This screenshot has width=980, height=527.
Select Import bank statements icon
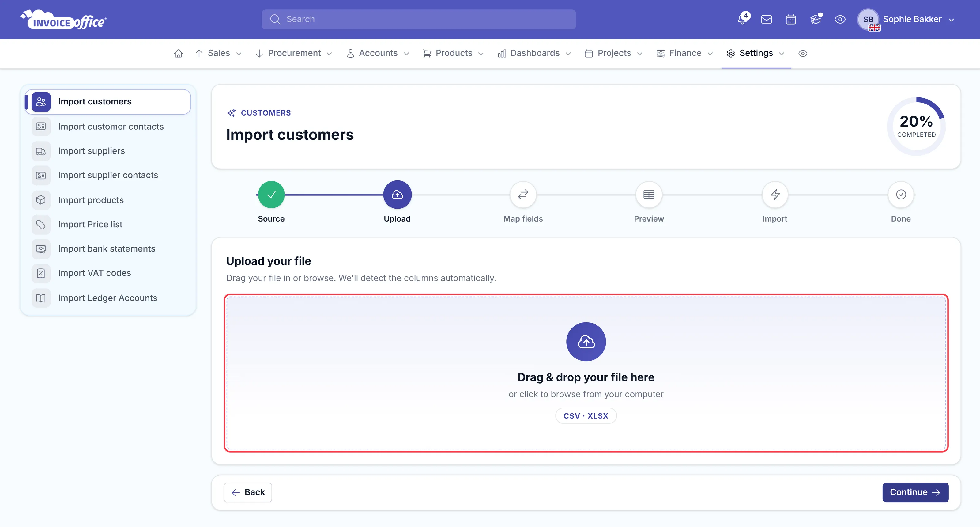click(41, 249)
